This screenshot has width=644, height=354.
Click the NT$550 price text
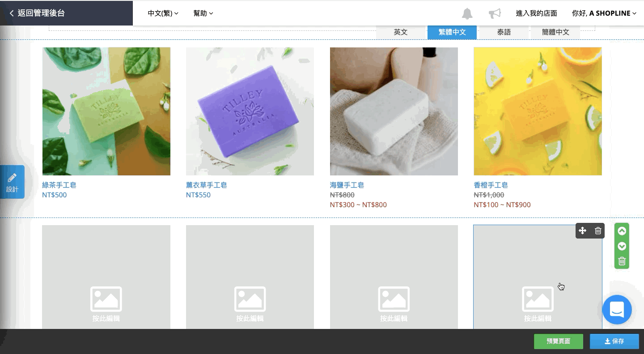point(198,195)
